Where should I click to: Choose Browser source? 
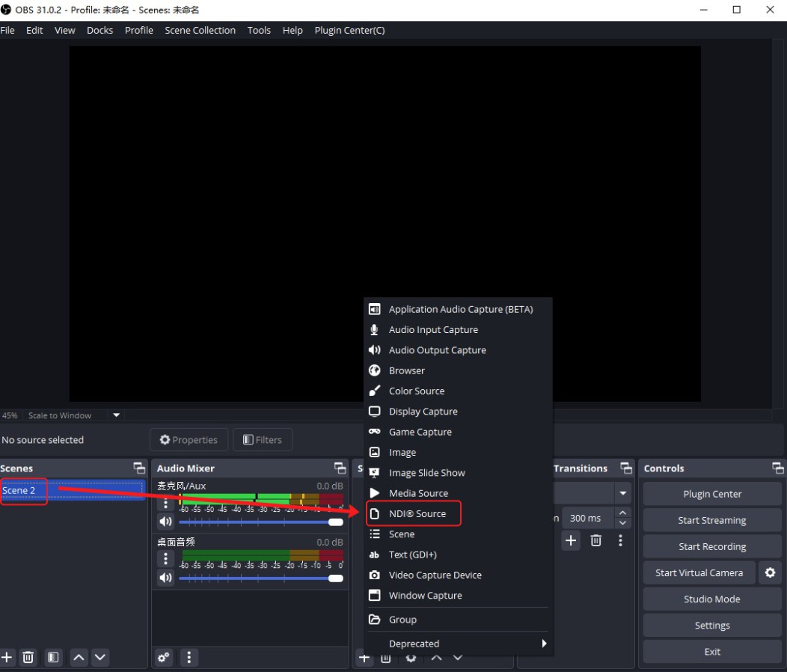(x=458, y=370)
